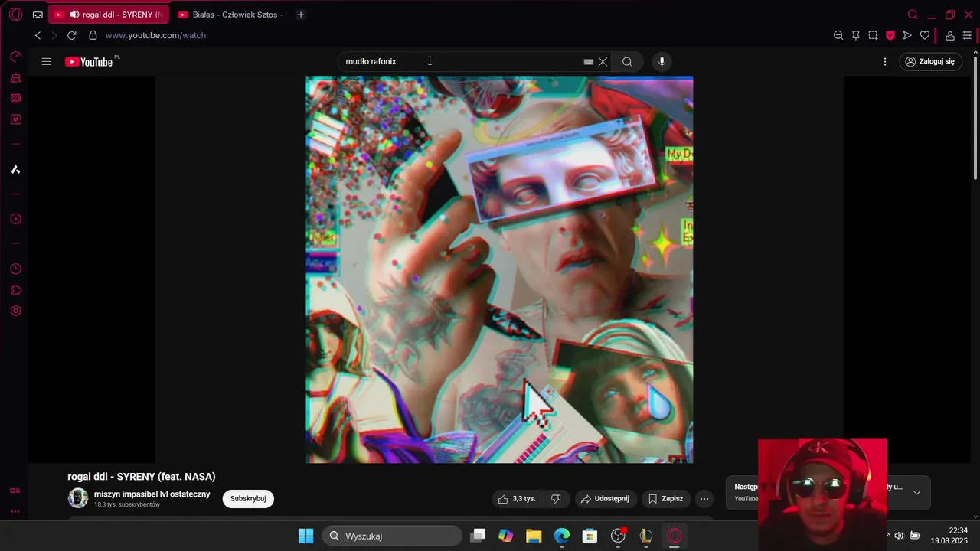Open the second sidebar icon below GX Control
980x551 pixels.
click(15, 78)
